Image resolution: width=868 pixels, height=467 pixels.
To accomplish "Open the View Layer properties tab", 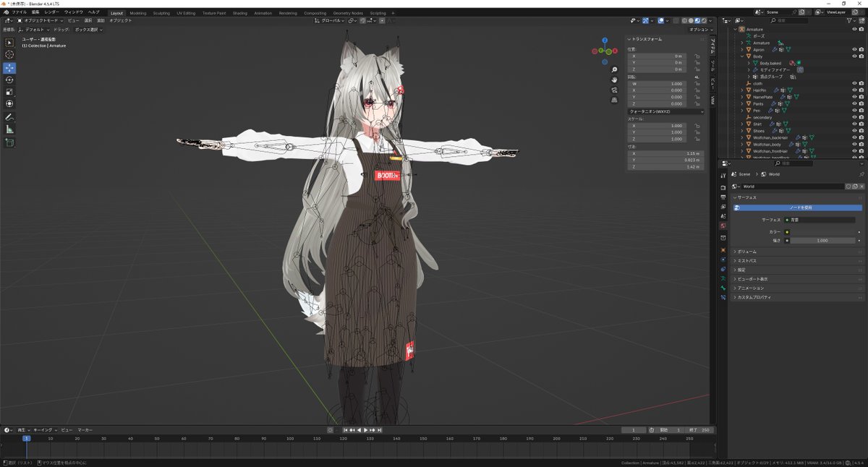I will (x=723, y=206).
